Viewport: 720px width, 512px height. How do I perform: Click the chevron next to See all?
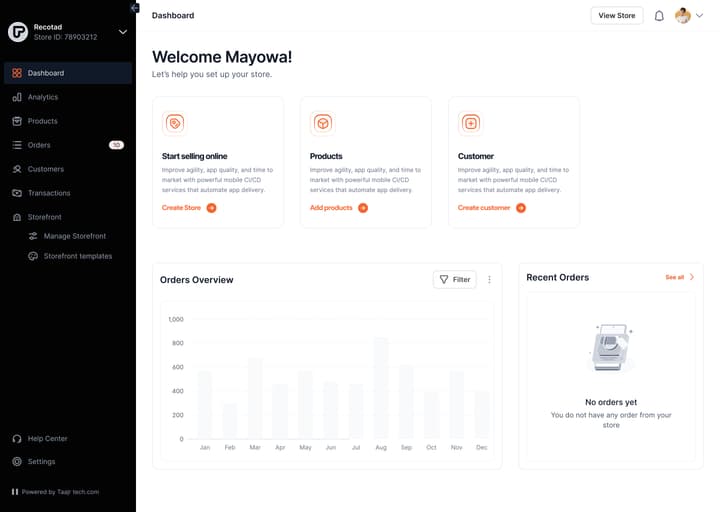coord(692,277)
